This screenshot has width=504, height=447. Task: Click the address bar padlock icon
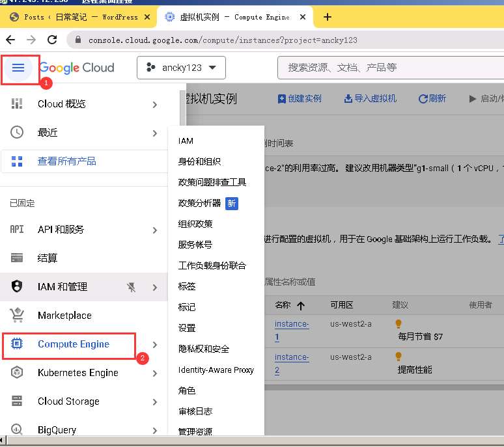coord(77,40)
